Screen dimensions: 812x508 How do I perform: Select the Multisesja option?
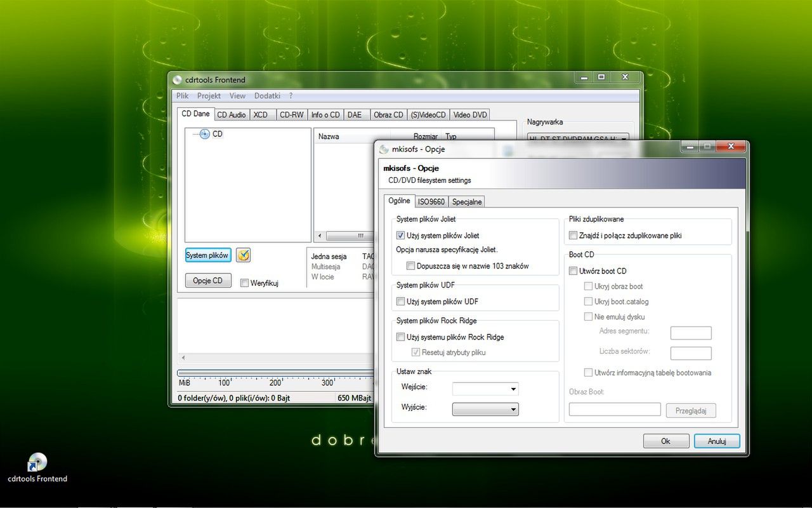pos(327,267)
